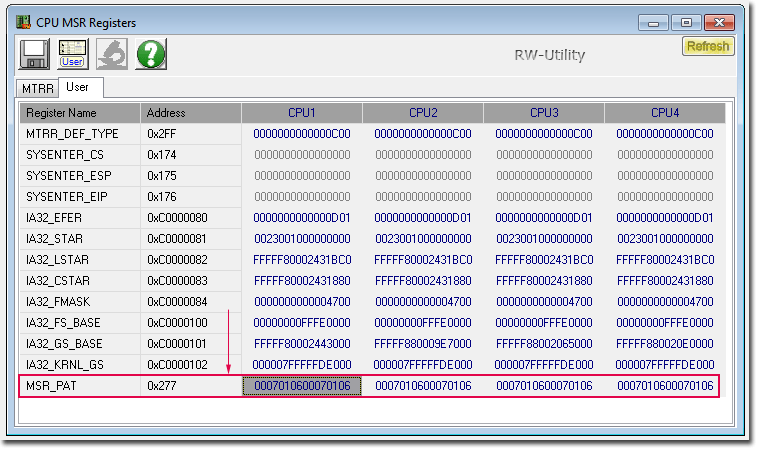Minimize the CPU MSR Registers window
This screenshot has height=449, width=757.
(x=653, y=23)
